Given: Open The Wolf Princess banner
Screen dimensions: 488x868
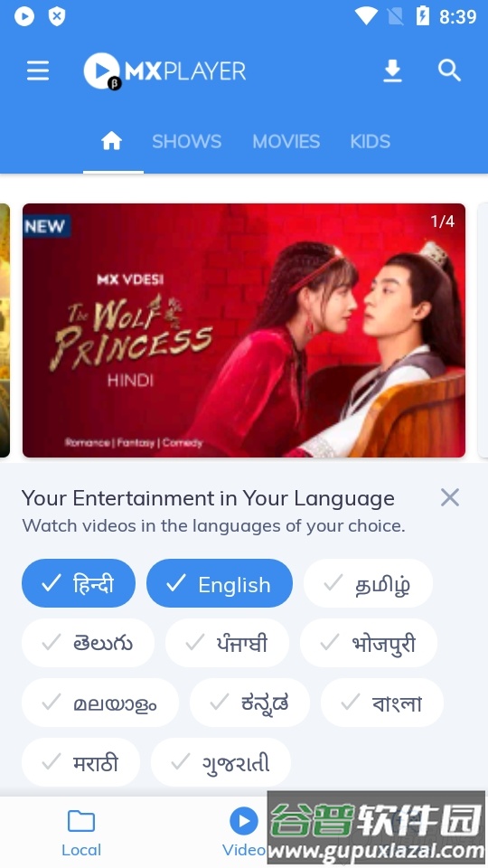Looking at the screenshot, I should coord(244,331).
